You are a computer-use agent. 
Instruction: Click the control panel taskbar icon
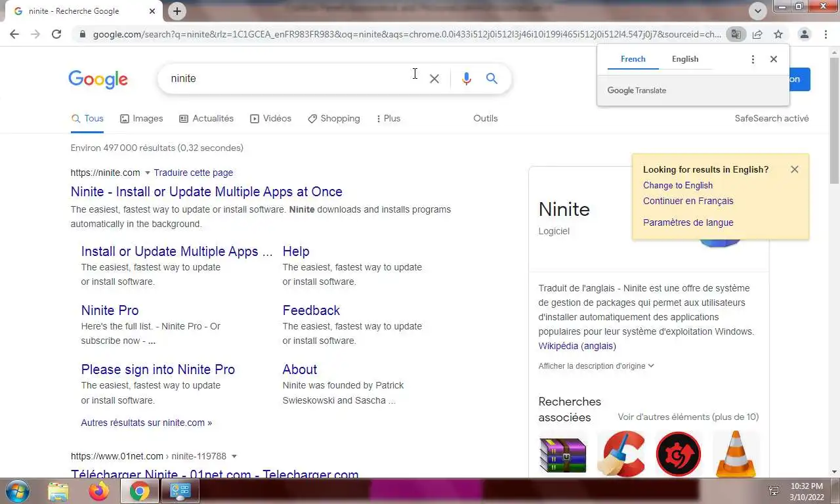coord(180,491)
